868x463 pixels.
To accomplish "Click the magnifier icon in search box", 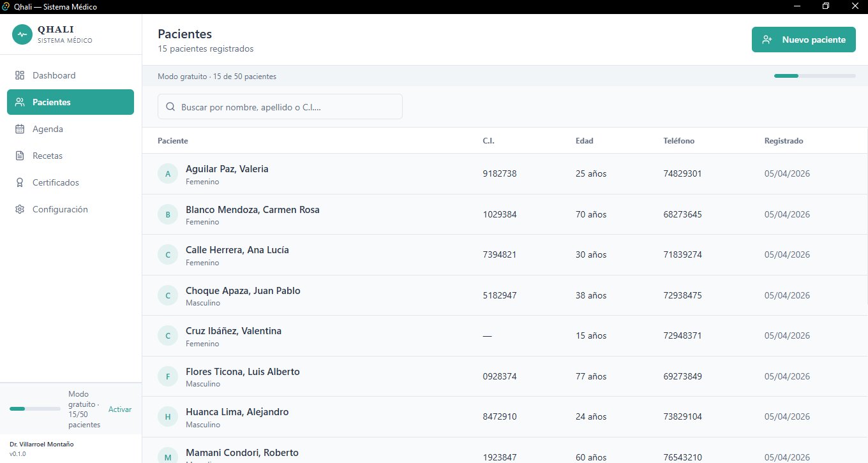I will (x=170, y=107).
